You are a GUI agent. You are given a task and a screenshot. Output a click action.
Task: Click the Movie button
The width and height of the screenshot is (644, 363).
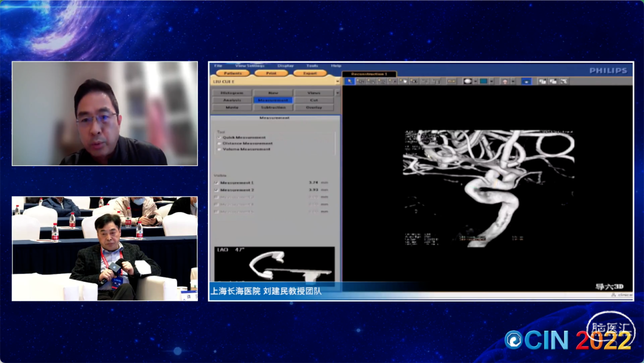pyautogui.click(x=232, y=107)
